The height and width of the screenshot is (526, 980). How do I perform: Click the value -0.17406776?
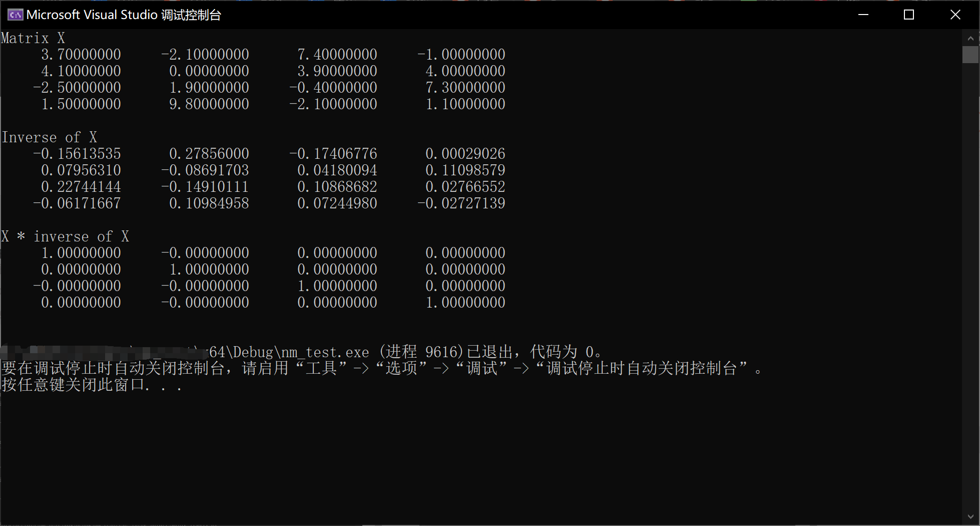point(333,154)
